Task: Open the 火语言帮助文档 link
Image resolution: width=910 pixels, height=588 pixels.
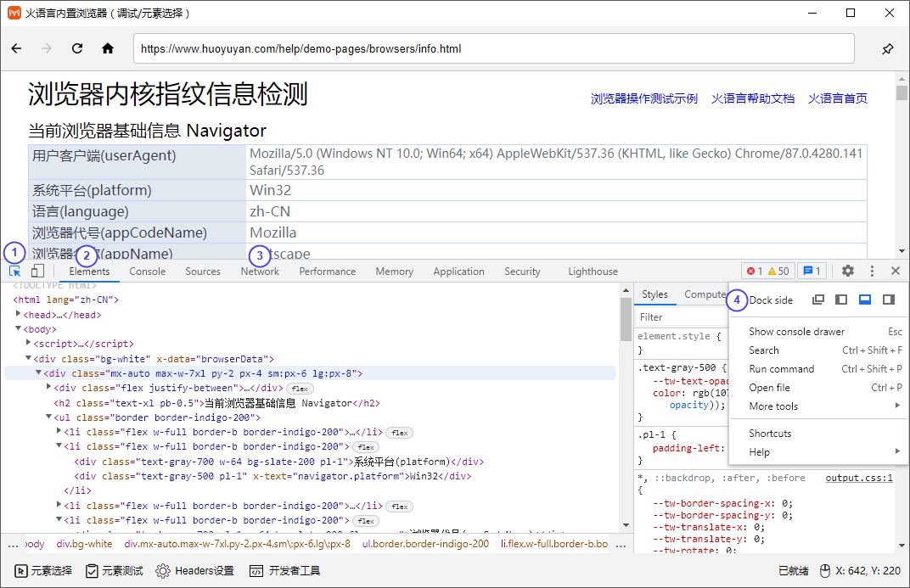Action: (753, 98)
